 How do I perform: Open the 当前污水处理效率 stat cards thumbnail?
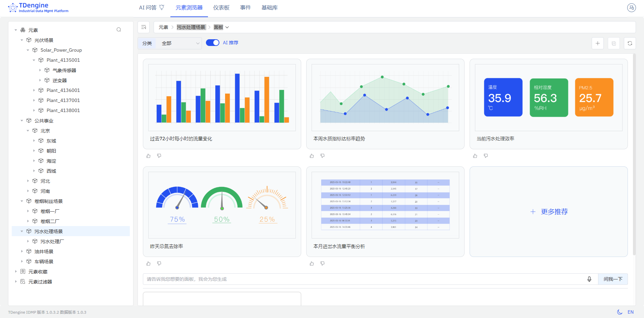pos(549,97)
